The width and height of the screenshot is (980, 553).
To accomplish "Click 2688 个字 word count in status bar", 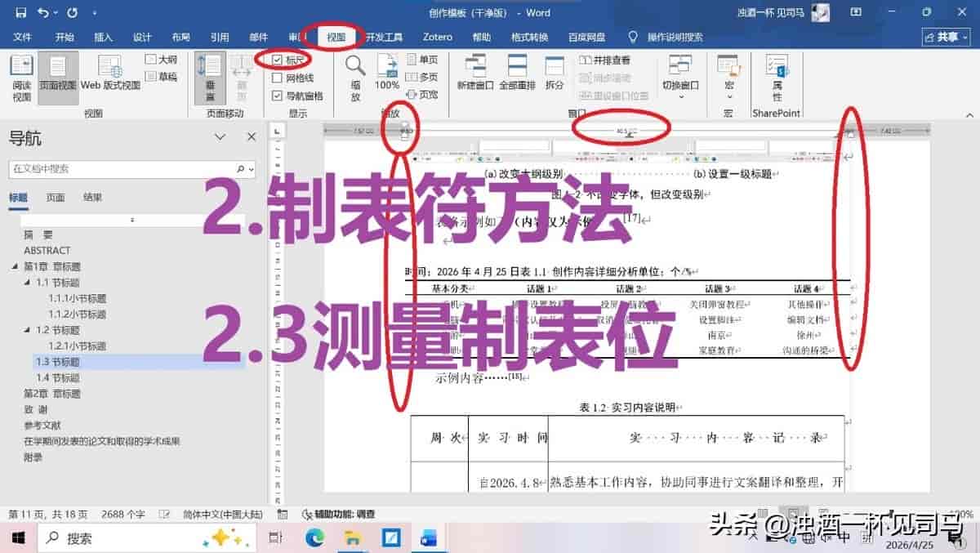I will [123, 515].
